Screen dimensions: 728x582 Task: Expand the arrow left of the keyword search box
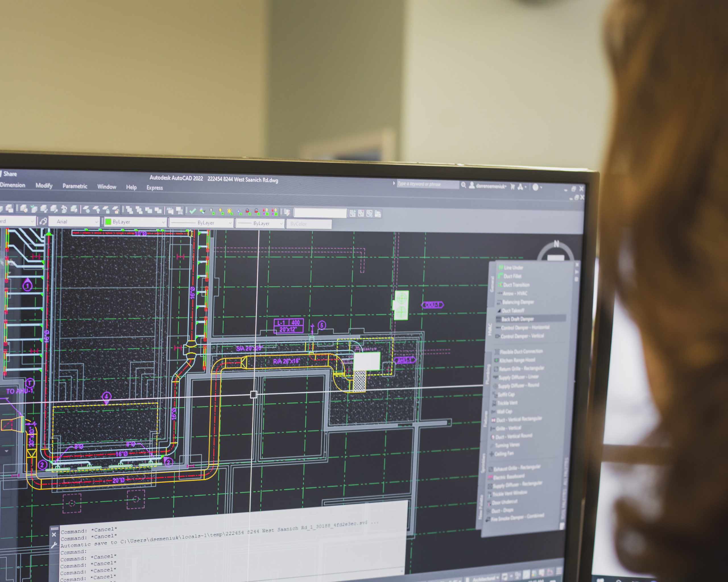coord(394,183)
